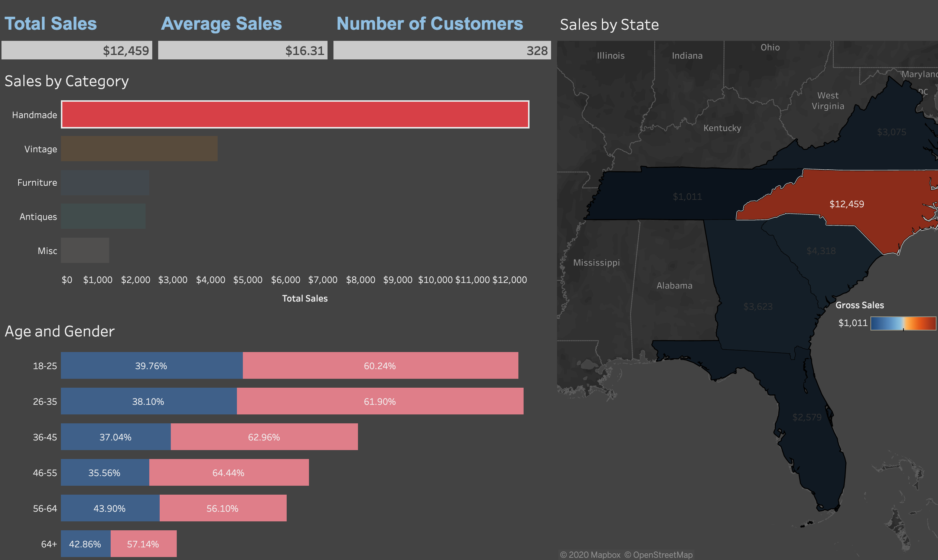938x560 pixels.
Task: Click the 64.44% segment for 46-55
Action: [x=229, y=472]
